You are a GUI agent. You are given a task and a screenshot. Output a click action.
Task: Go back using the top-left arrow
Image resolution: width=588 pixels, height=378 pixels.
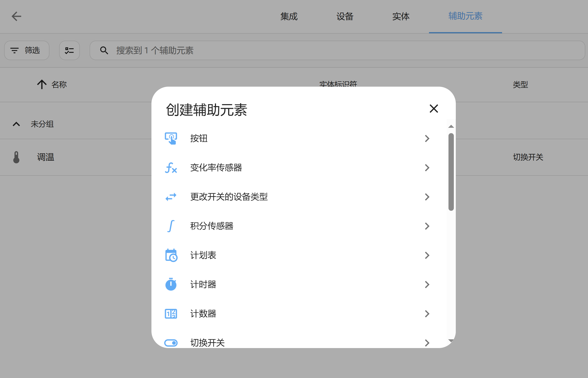tap(17, 17)
